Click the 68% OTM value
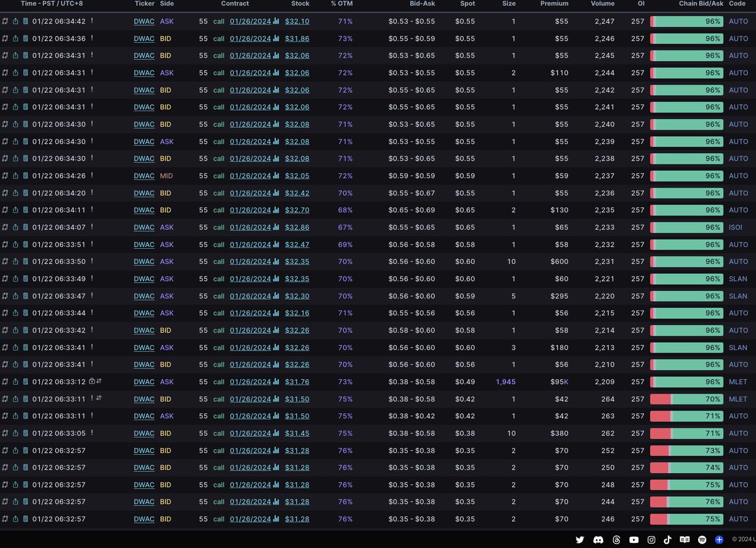This screenshot has height=548, width=756. pos(345,210)
